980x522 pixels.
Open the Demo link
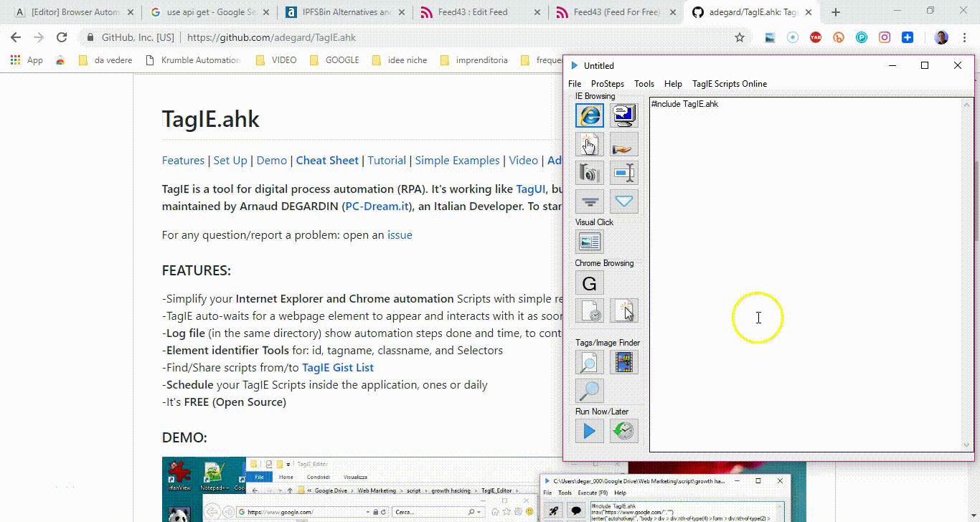[272, 161]
